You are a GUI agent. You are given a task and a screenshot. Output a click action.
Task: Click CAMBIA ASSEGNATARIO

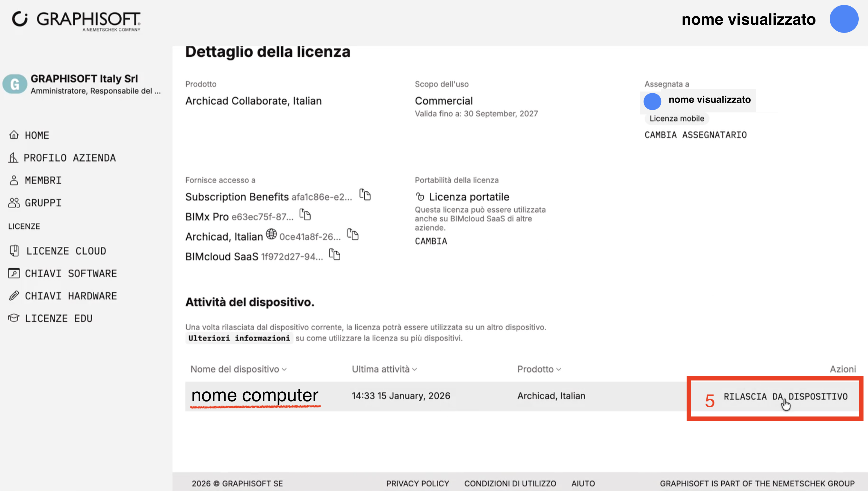coord(696,135)
